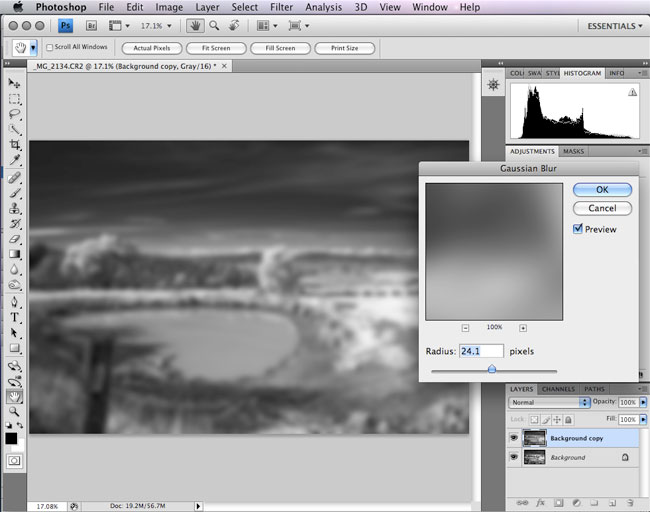Click the Gaussian Blur radius slider handle

point(492,369)
